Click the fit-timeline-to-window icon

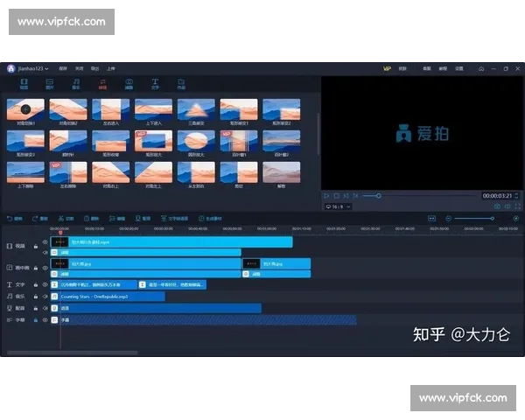tap(431, 219)
